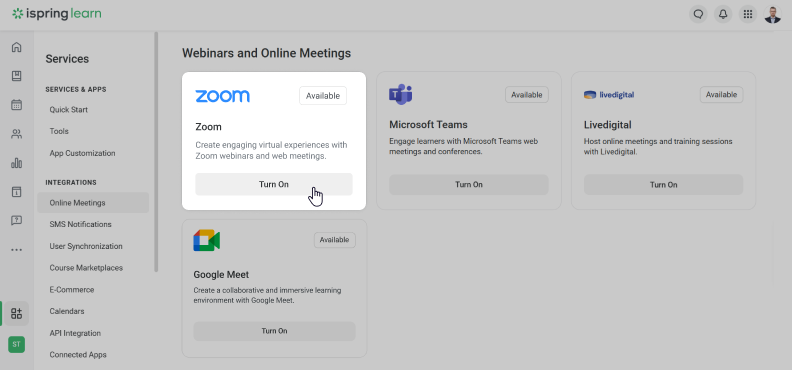Click the iSpring Learn logo
Image resolution: width=792 pixels, height=370 pixels.
(x=57, y=14)
